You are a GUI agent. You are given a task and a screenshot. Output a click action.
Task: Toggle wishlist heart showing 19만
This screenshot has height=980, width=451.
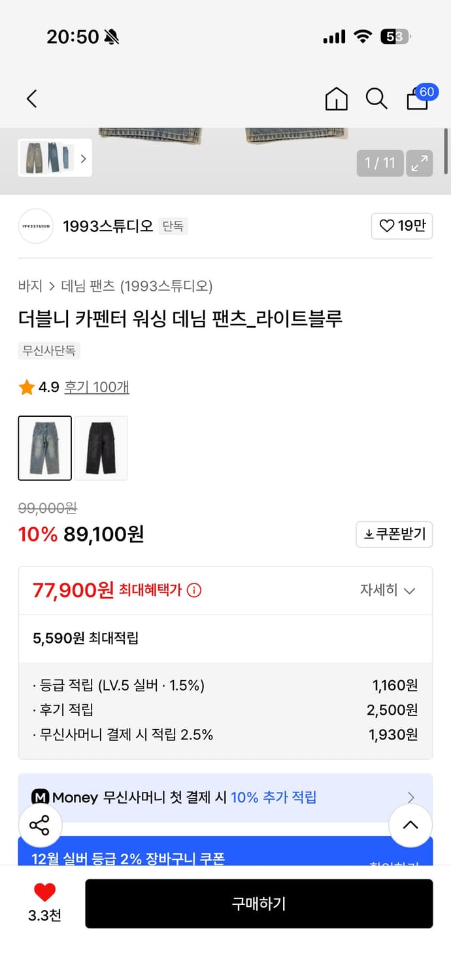pyautogui.click(x=402, y=225)
